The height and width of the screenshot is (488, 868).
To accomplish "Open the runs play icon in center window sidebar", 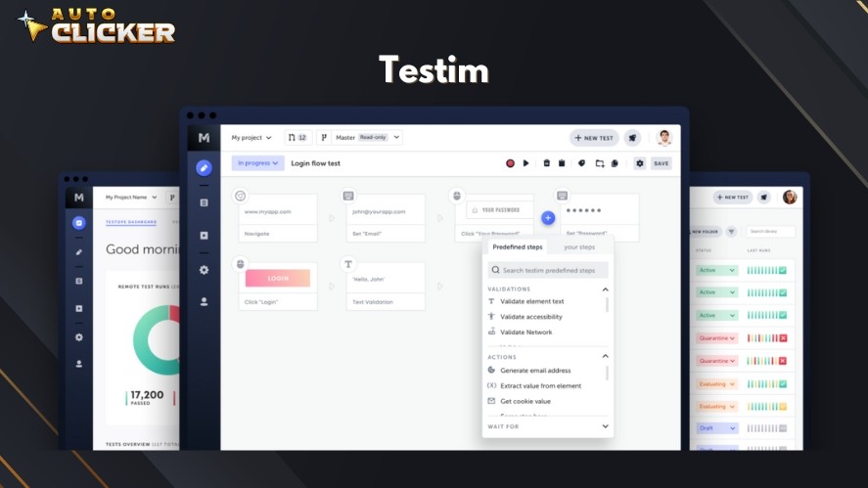I will coord(204,236).
